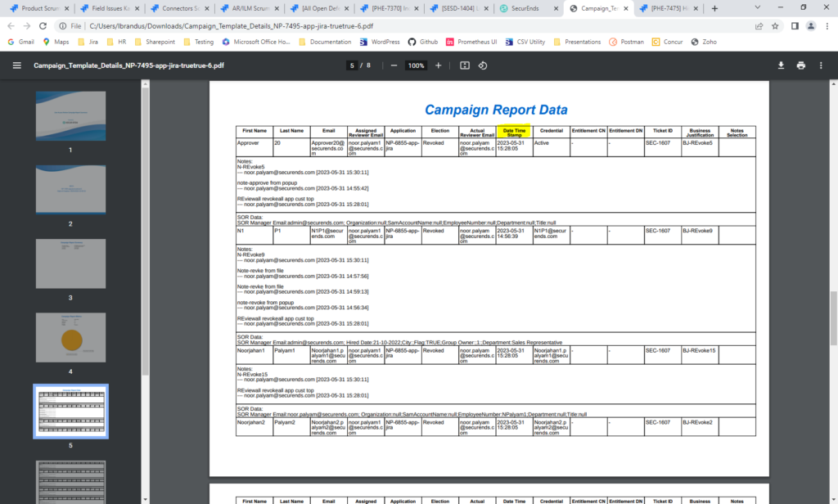Close the Product Scrum tab

66,8
